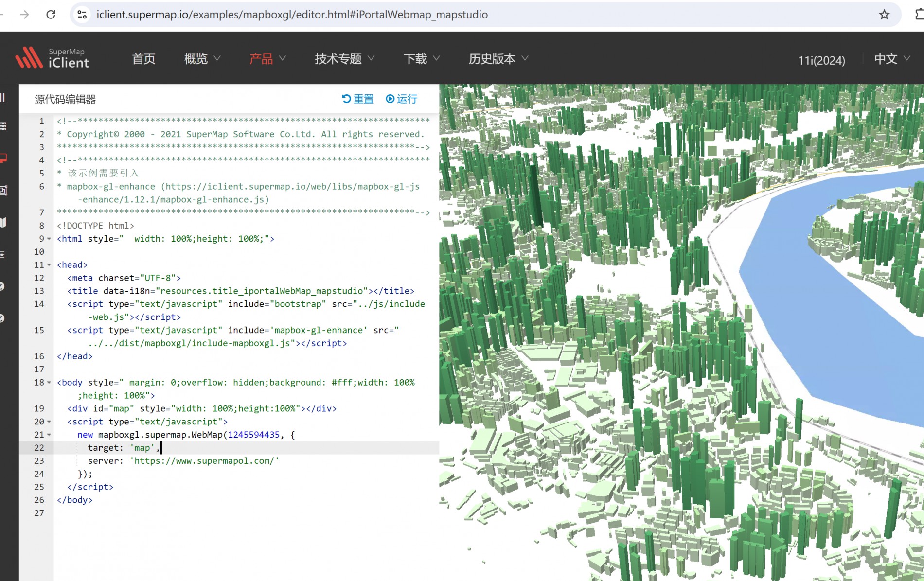
Task: Reload the page with the browser refresh icon
Action: (51, 15)
